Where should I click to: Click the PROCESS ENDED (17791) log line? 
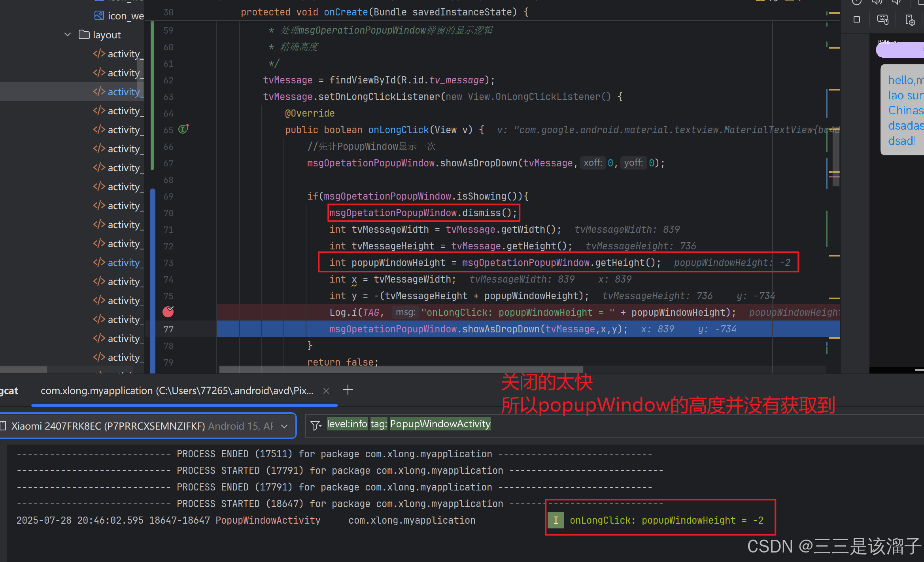[334, 487]
